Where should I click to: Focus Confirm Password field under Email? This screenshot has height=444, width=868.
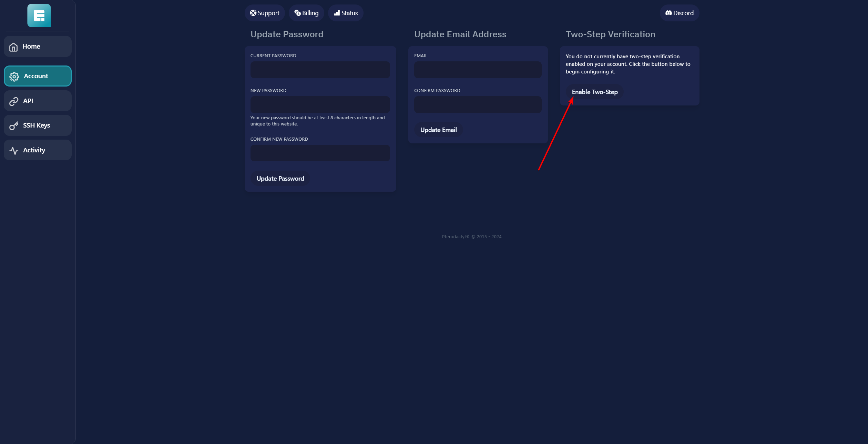point(477,104)
